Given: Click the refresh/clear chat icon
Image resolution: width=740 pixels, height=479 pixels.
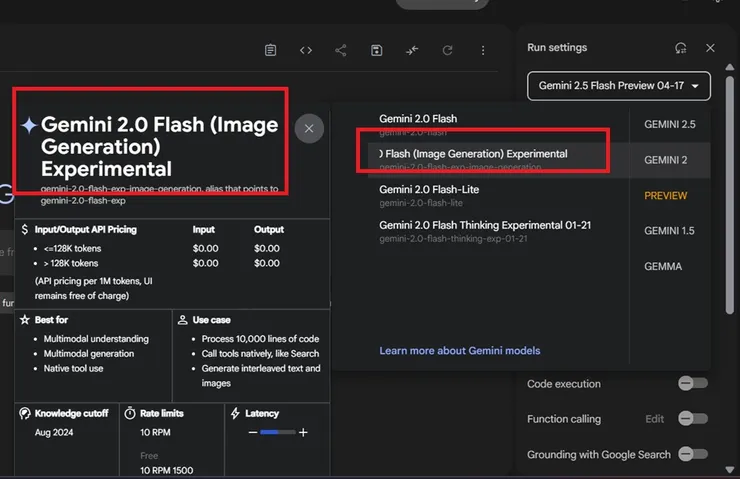Looking at the screenshot, I should 447,50.
